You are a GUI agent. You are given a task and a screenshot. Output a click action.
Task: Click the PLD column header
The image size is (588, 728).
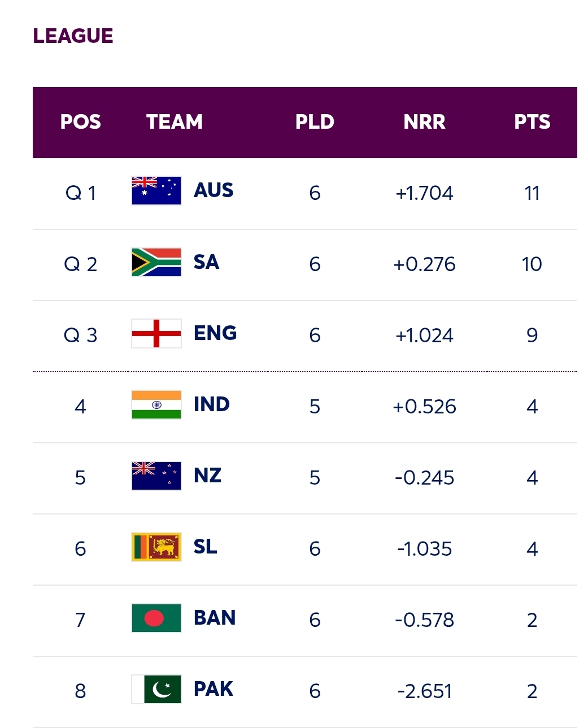315,122
